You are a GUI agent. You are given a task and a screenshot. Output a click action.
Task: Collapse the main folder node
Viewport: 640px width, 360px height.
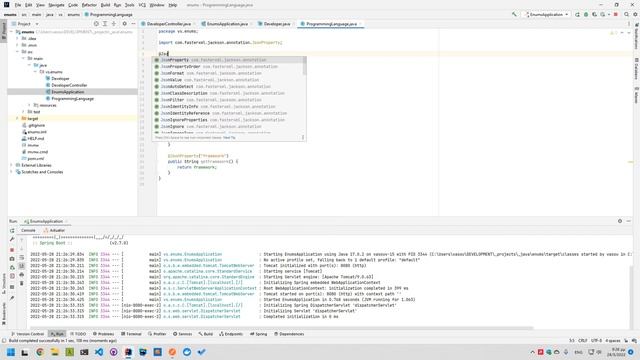pos(23,58)
